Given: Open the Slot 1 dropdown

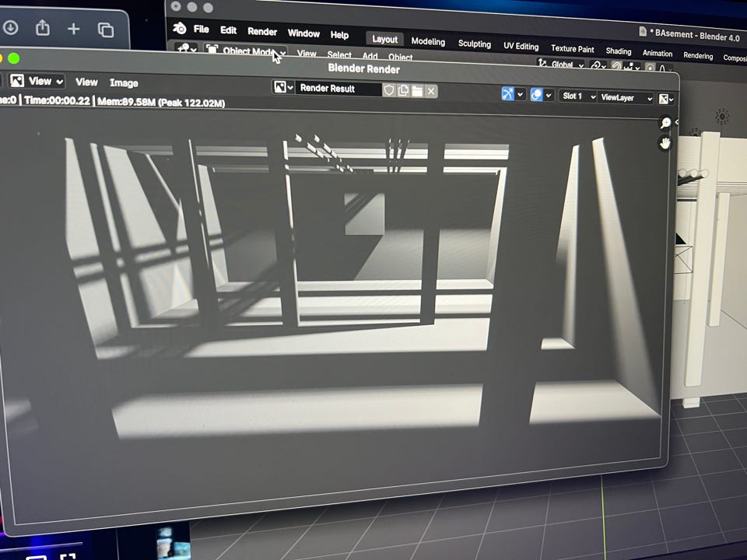Looking at the screenshot, I should pos(578,96).
